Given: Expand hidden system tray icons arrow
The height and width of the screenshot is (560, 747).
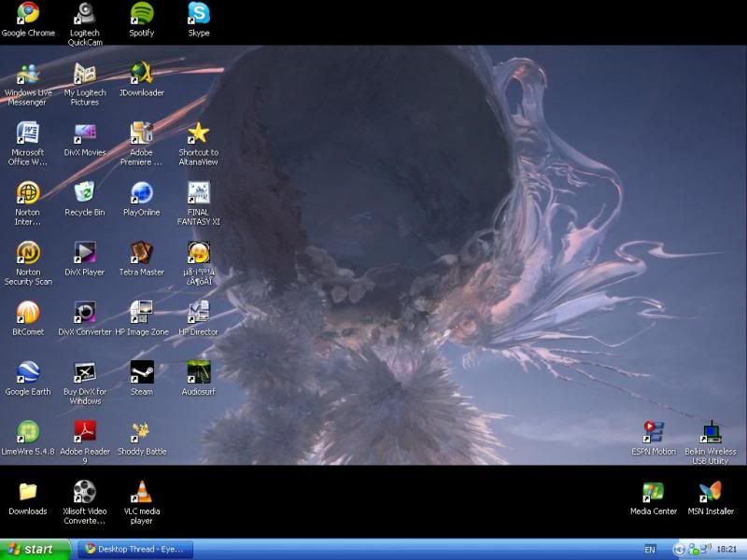Looking at the screenshot, I should [x=679, y=550].
